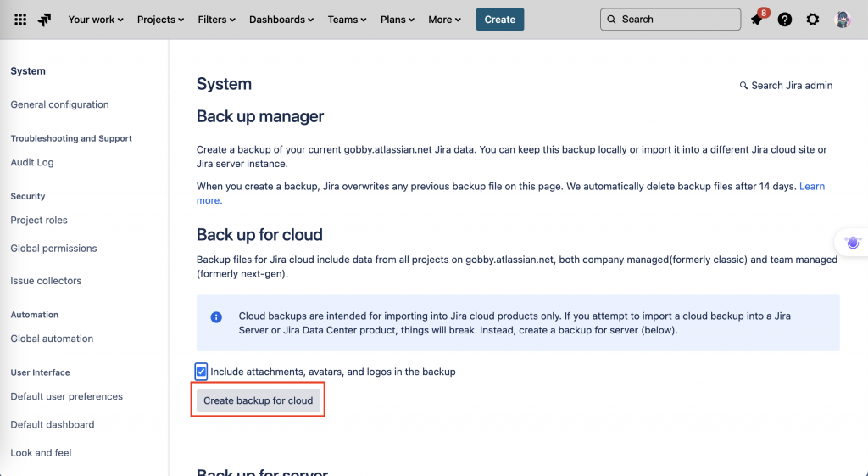Open Issue collectors in sidebar

[46, 280]
